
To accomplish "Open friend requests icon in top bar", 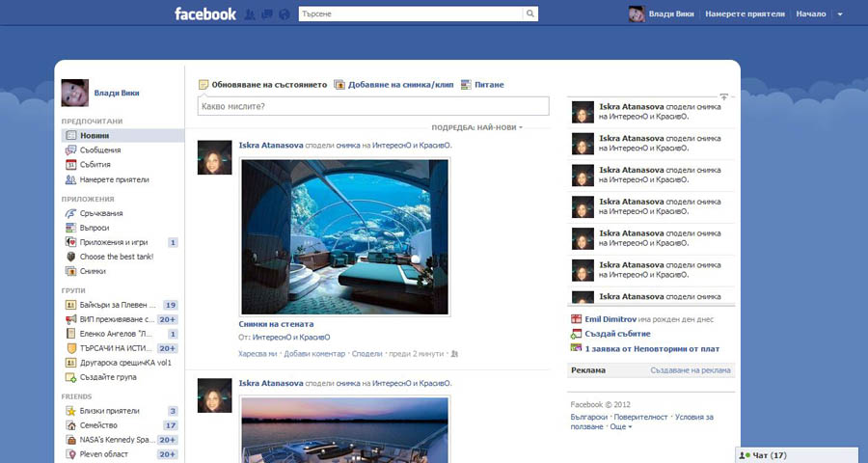I will pyautogui.click(x=250, y=14).
